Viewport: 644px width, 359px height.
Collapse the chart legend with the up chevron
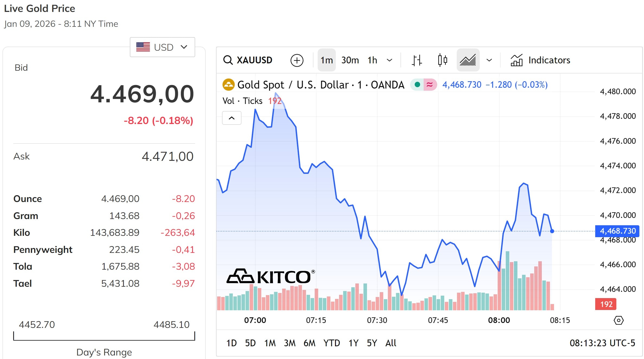pos(232,118)
